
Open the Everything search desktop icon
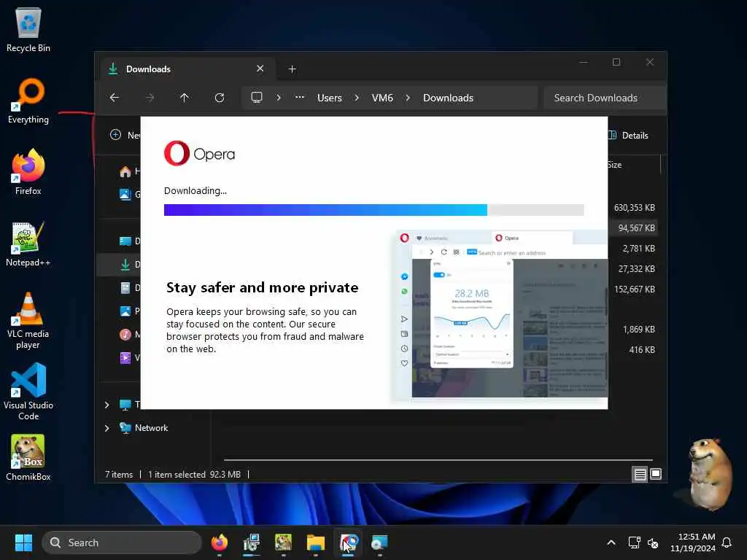click(28, 101)
